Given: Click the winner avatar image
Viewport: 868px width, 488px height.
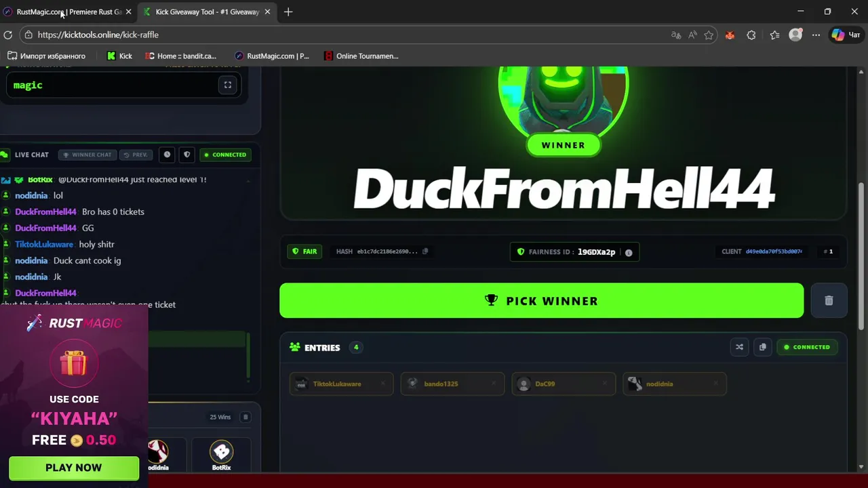Looking at the screenshot, I should point(564,101).
